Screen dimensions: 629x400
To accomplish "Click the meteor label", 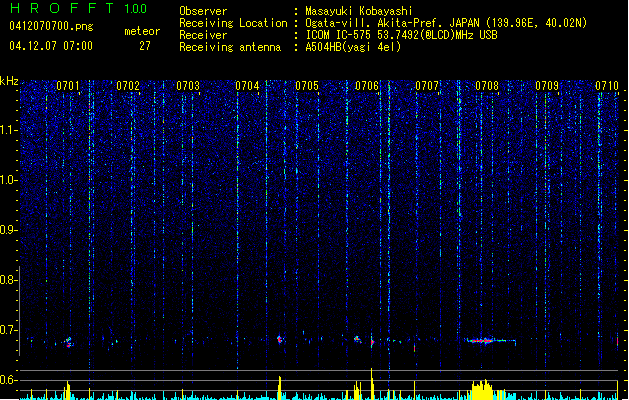I will (142, 31).
